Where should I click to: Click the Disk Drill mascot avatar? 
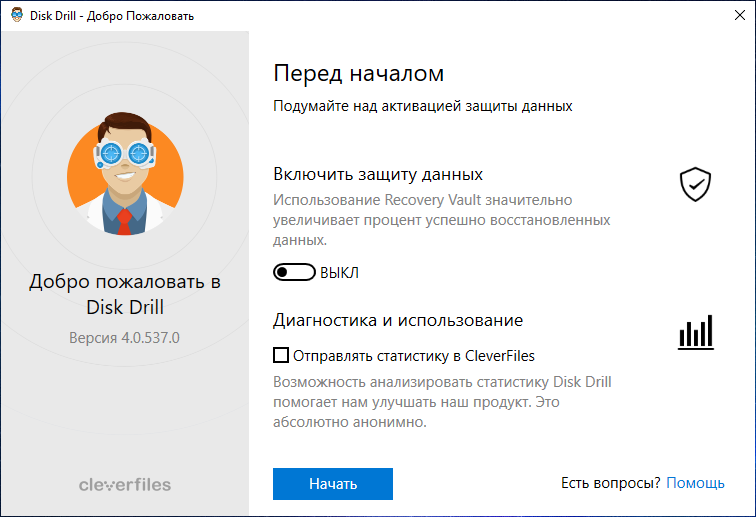click(x=125, y=174)
